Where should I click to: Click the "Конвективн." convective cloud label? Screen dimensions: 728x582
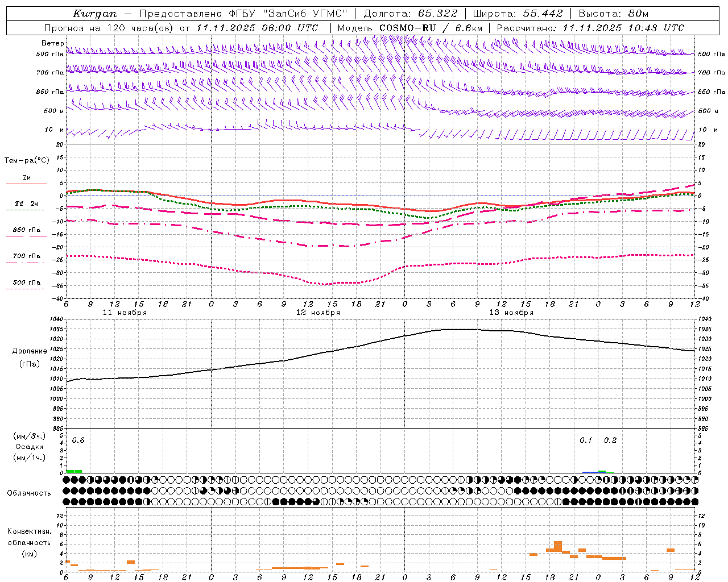coord(29,531)
